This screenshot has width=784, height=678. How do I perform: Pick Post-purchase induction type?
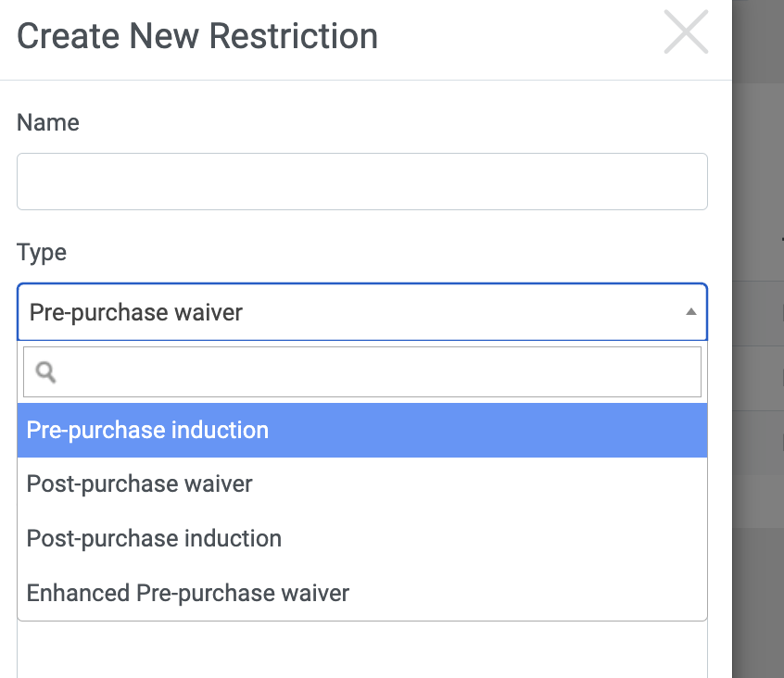[x=154, y=538]
